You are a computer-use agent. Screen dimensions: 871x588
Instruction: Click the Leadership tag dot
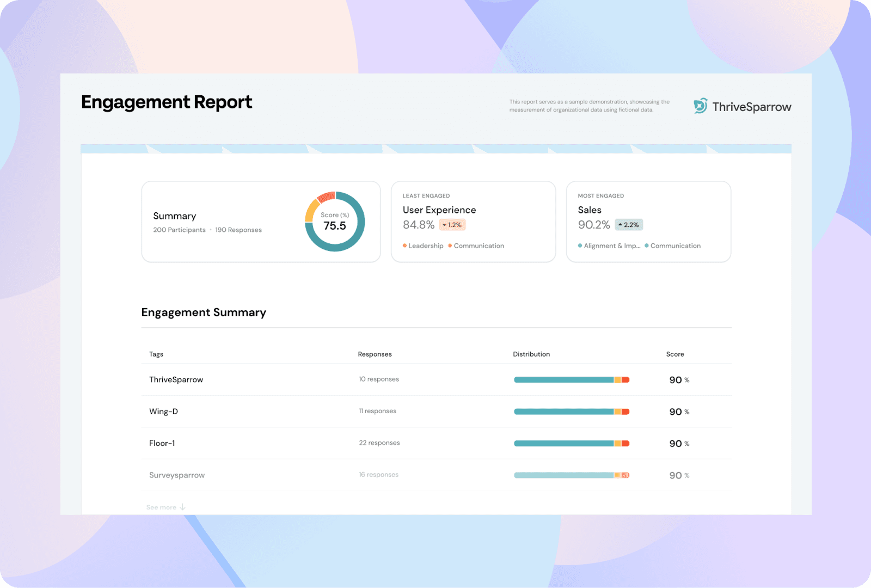click(x=405, y=246)
